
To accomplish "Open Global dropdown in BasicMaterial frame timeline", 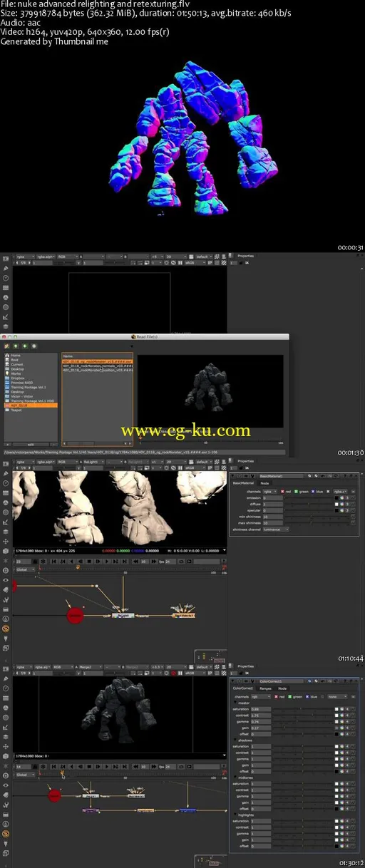I will tap(25, 570).
